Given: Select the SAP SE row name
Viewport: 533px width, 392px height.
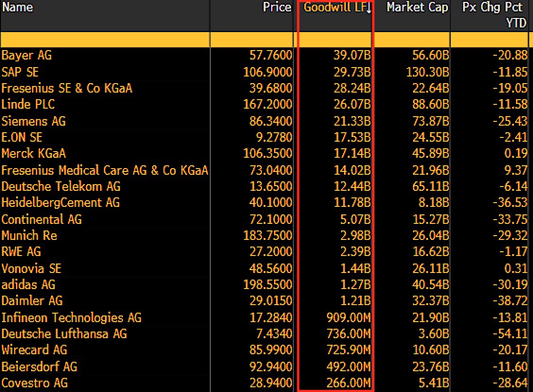Looking at the screenshot, I should pos(20,72).
